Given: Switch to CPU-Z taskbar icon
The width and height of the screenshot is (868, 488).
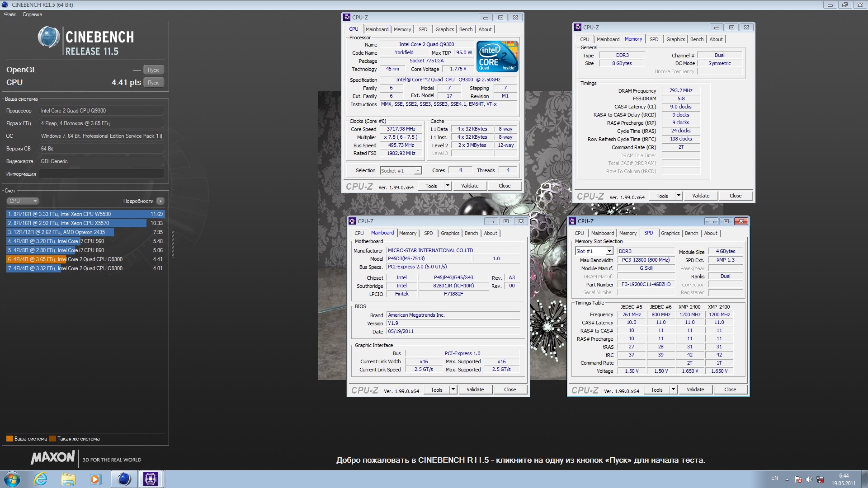Looking at the screenshot, I should pyautogui.click(x=151, y=479).
